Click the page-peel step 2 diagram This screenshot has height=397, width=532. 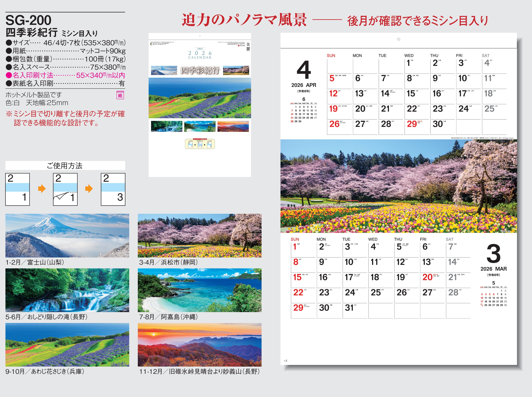[x=65, y=189]
